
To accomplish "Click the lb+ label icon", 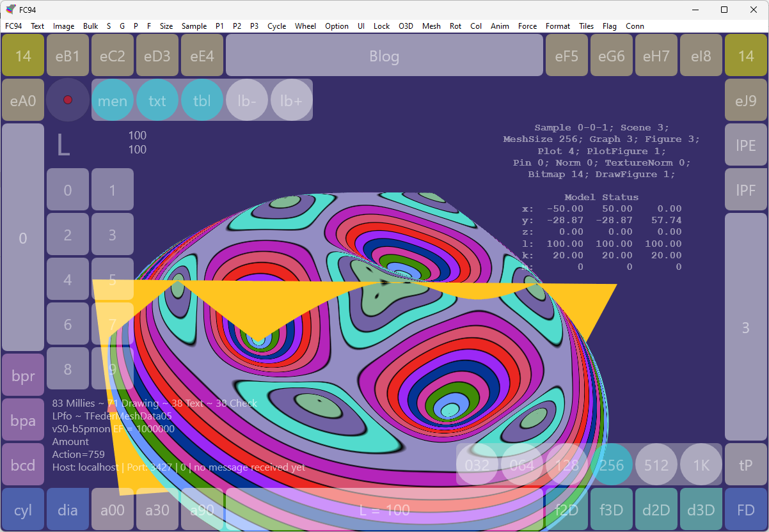I will point(292,100).
